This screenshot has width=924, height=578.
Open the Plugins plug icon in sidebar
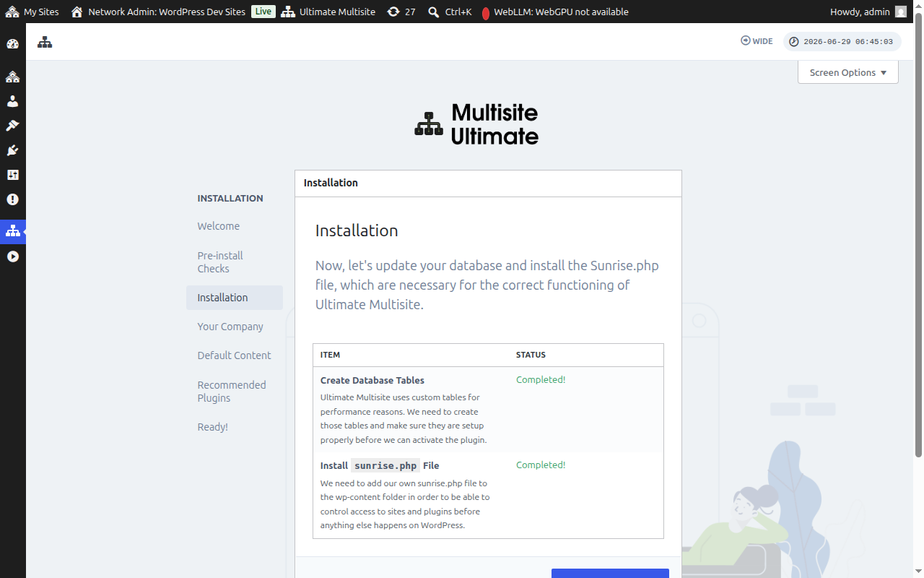[12, 150]
